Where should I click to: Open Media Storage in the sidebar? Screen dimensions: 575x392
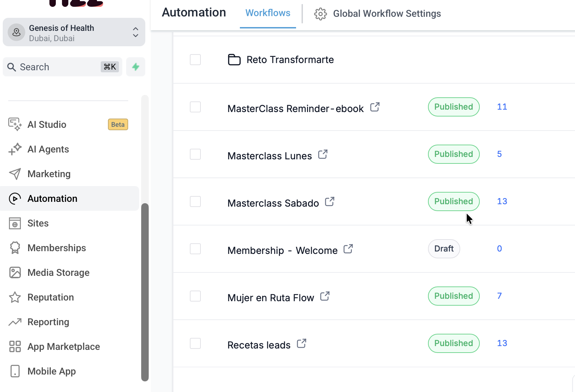click(x=69, y=272)
